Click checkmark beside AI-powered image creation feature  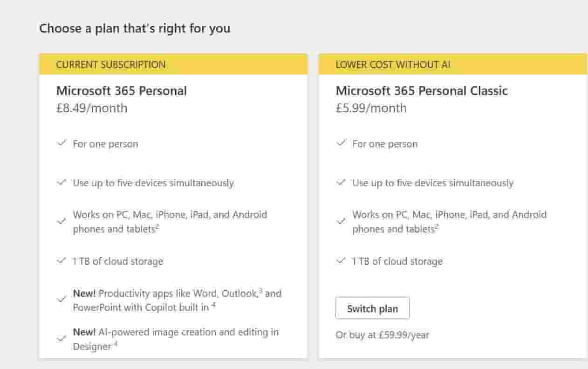tap(61, 339)
